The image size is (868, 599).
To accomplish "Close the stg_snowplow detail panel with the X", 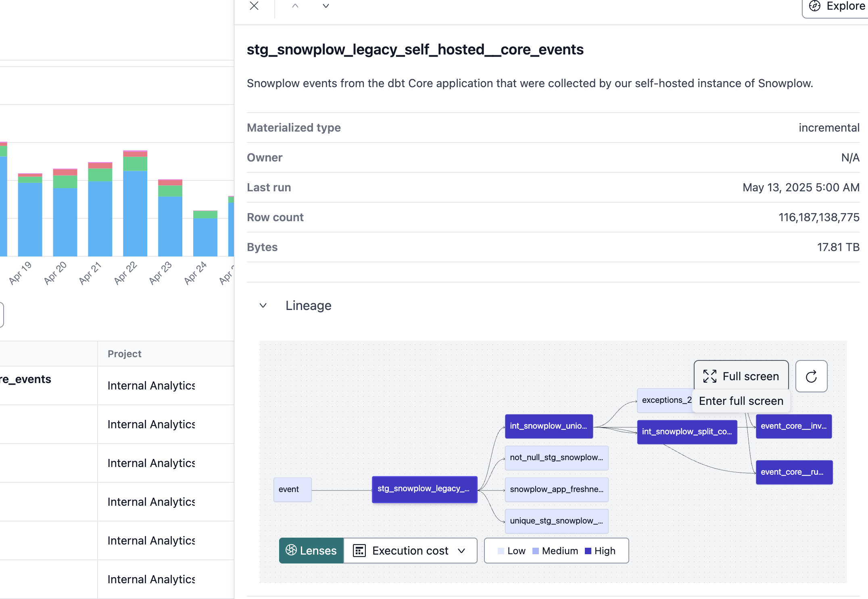I will pyautogui.click(x=254, y=6).
